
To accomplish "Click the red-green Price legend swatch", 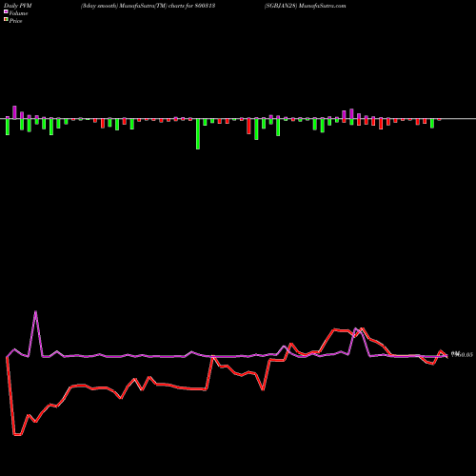I will (6, 20).
